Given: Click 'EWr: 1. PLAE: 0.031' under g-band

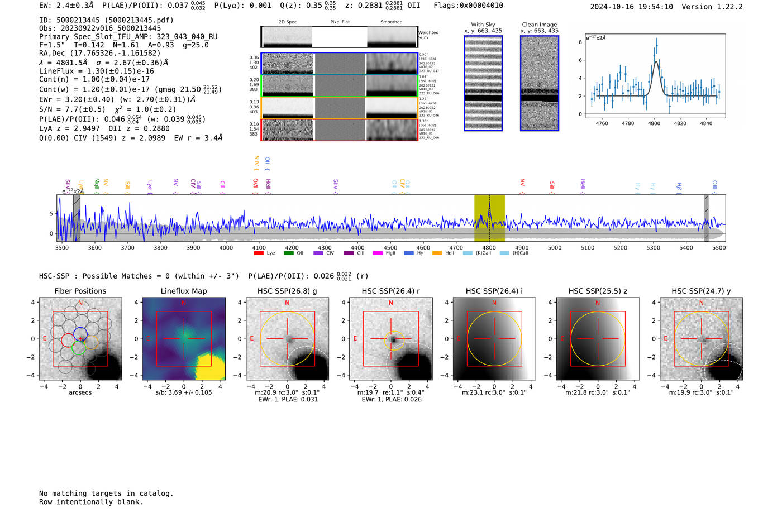Looking at the screenshot, I should coord(288,400).
